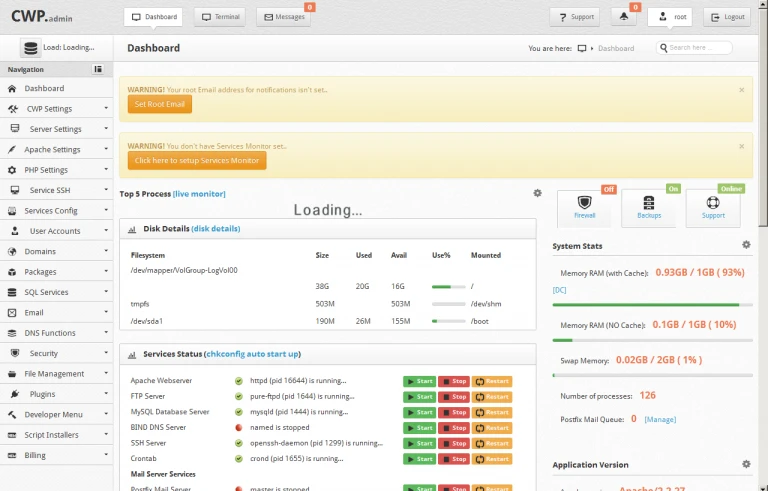
Task: Stop the Crontab service
Action: click(x=454, y=459)
